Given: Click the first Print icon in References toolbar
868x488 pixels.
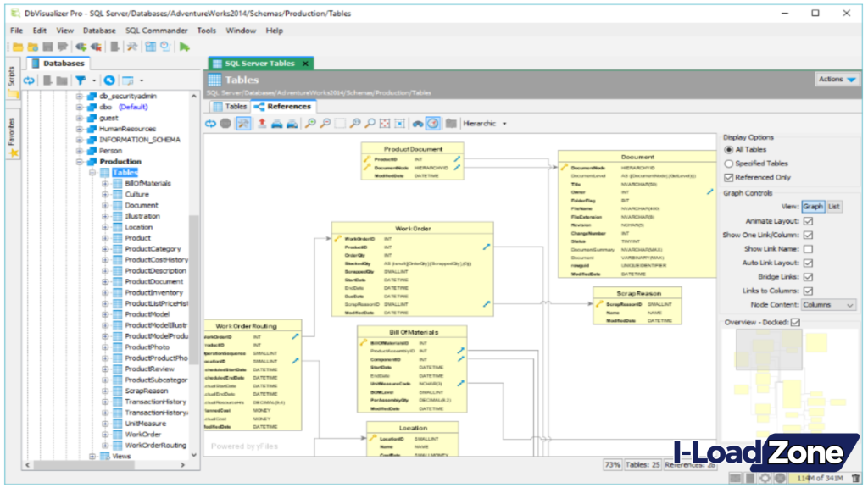Looking at the screenshot, I should pos(277,124).
